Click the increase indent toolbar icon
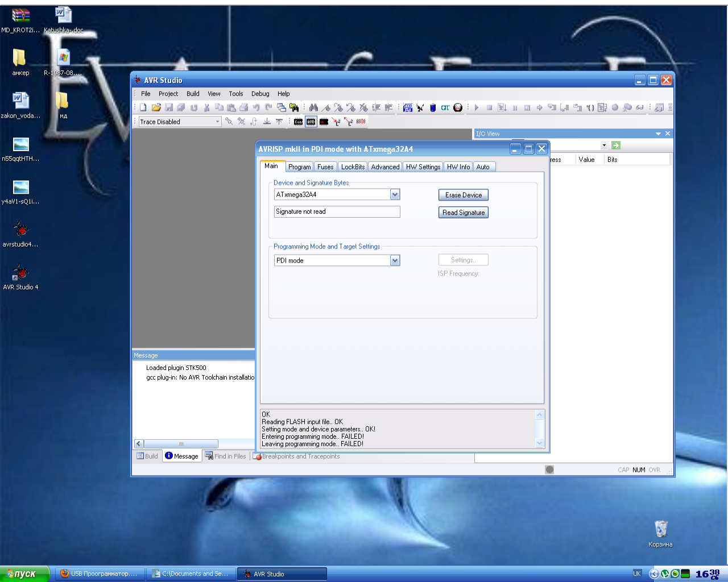This screenshot has height=582, width=728. pyautogui.click(x=376, y=107)
